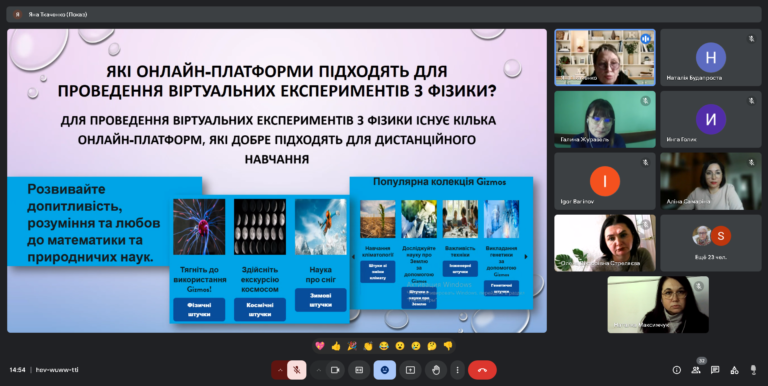Click muted mic icon on Аліна Самаріна tile
The image size is (768, 386).
pos(751,162)
